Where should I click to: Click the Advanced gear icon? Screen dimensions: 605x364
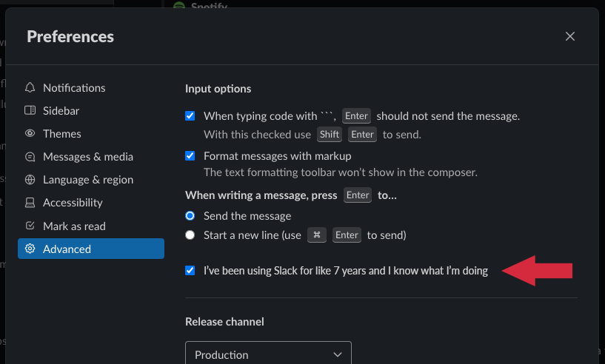tap(30, 249)
